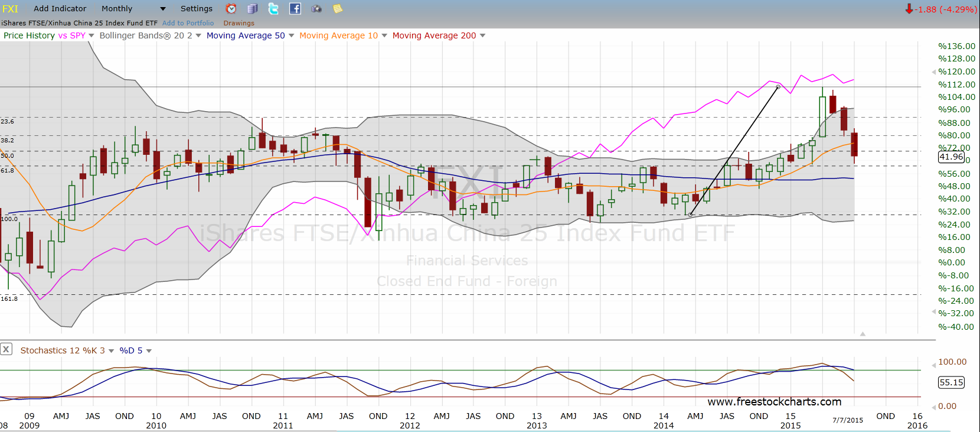980x432 pixels.
Task: Click the 61.8 Fibonacci level label
Action: point(7,170)
